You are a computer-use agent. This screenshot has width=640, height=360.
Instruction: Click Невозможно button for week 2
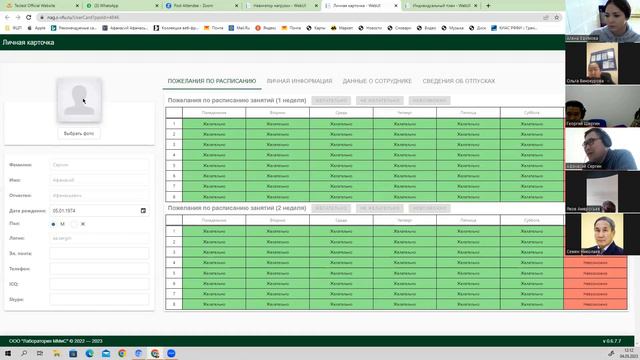tap(429, 208)
